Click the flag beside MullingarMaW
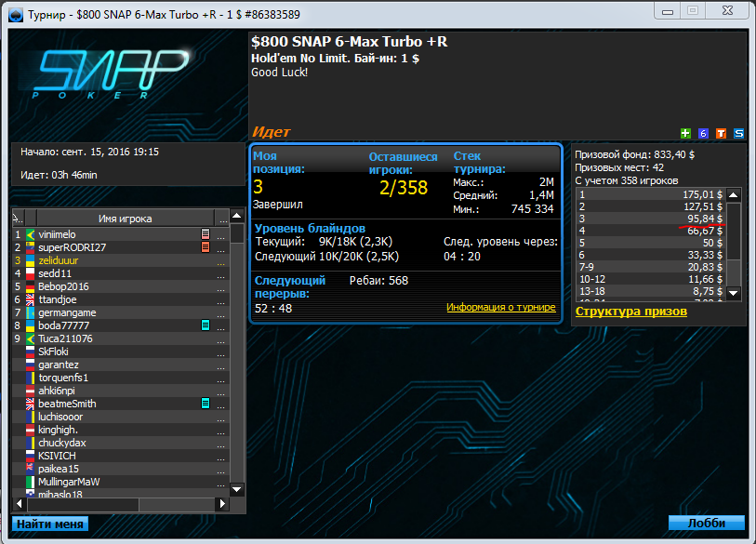756x544 pixels. click(x=30, y=482)
